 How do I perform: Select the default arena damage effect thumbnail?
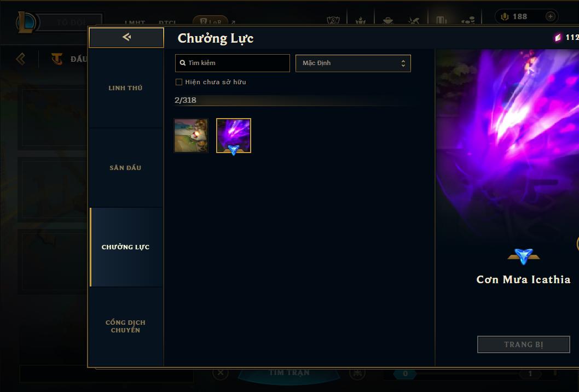tap(191, 136)
